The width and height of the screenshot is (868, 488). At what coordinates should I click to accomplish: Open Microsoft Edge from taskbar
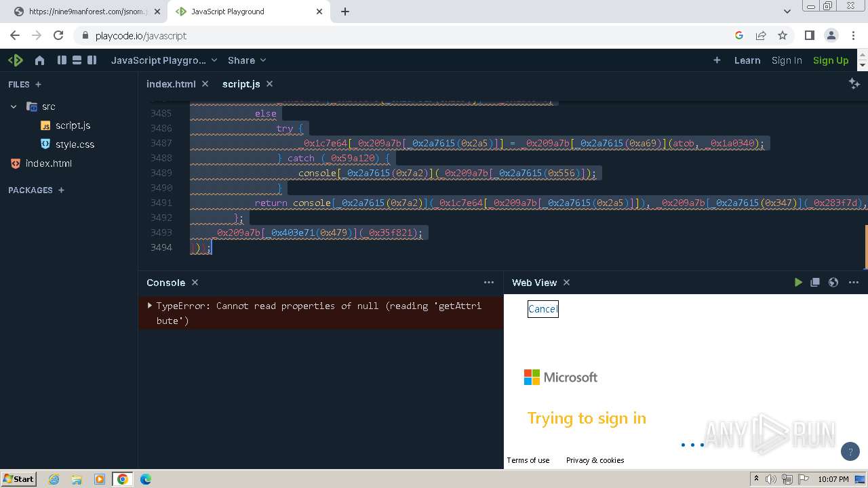146,479
